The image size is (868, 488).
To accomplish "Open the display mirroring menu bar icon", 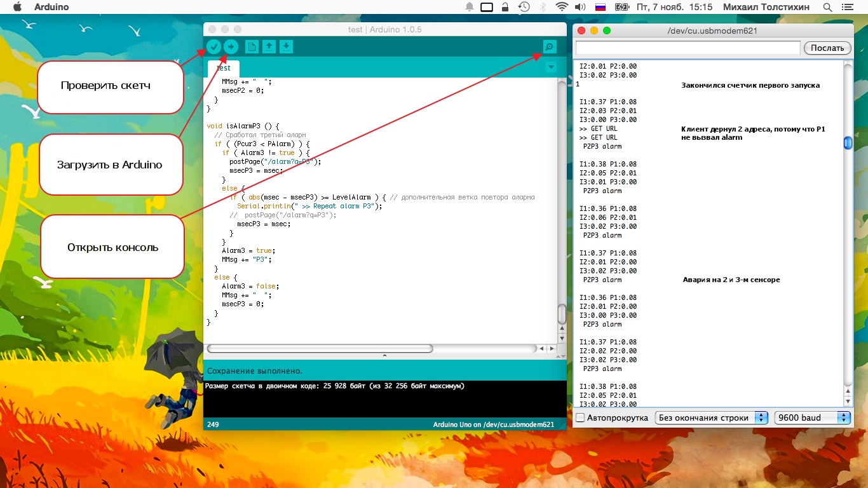I will pos(487,7).
